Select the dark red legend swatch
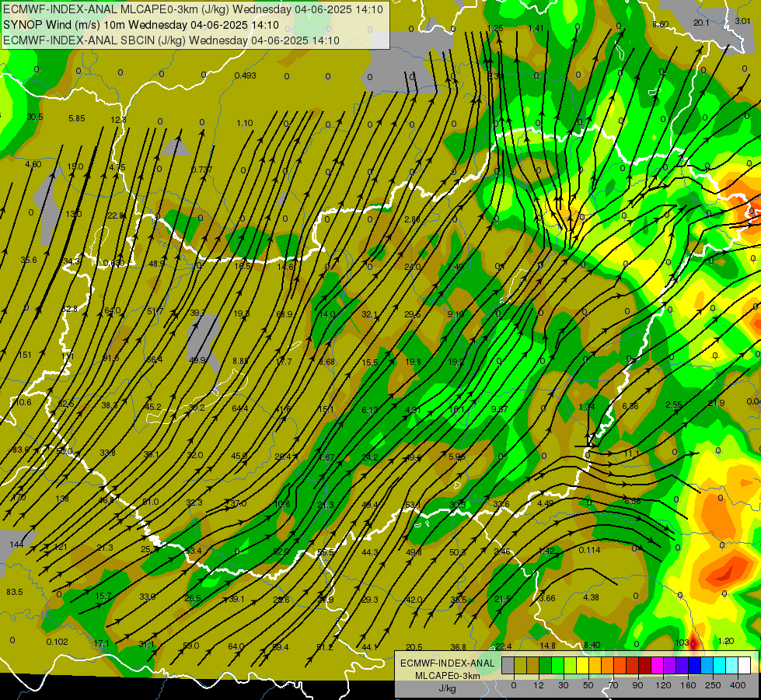Screen dimensions: 761x700 (644, 665)
